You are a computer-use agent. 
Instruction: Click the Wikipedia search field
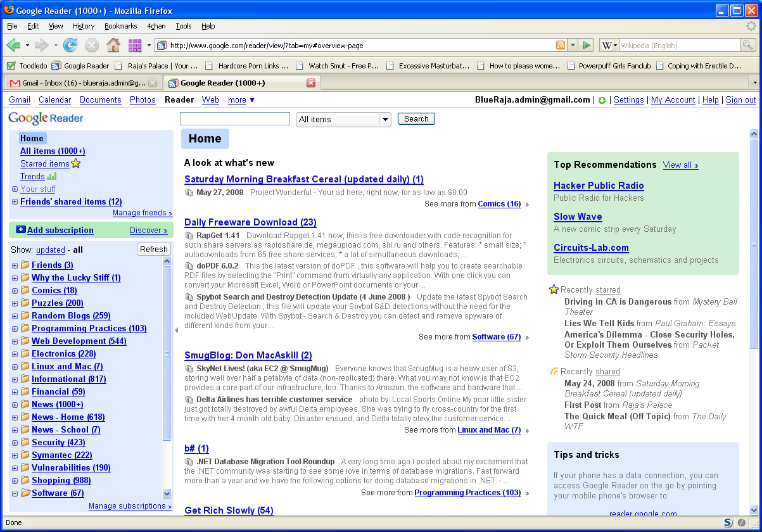tap(679, 45)
